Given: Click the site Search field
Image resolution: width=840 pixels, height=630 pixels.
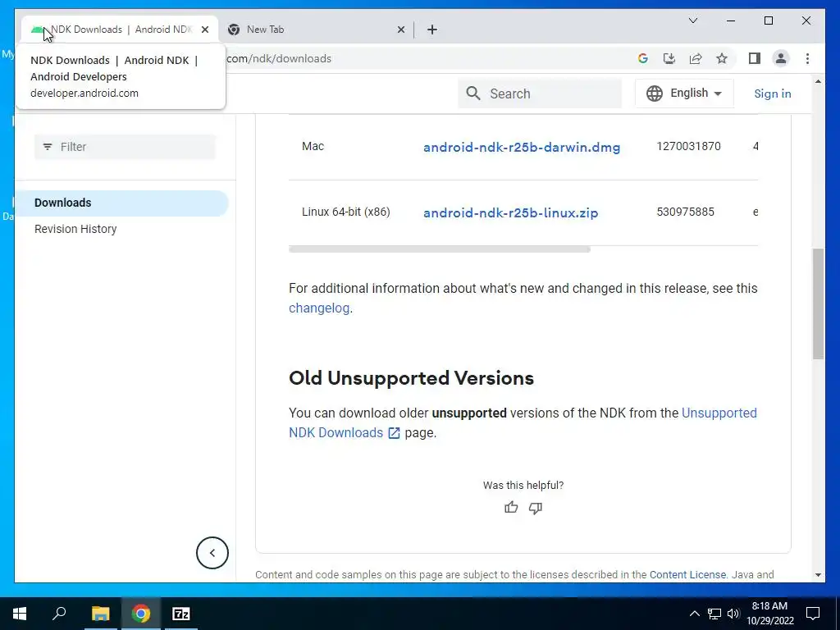Looking at the screenshot, I should (540, 94).
